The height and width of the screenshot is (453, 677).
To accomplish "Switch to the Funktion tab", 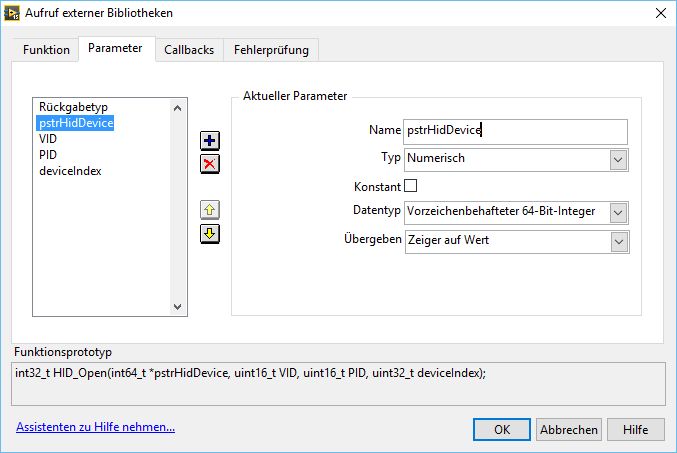I will point(46,49).
